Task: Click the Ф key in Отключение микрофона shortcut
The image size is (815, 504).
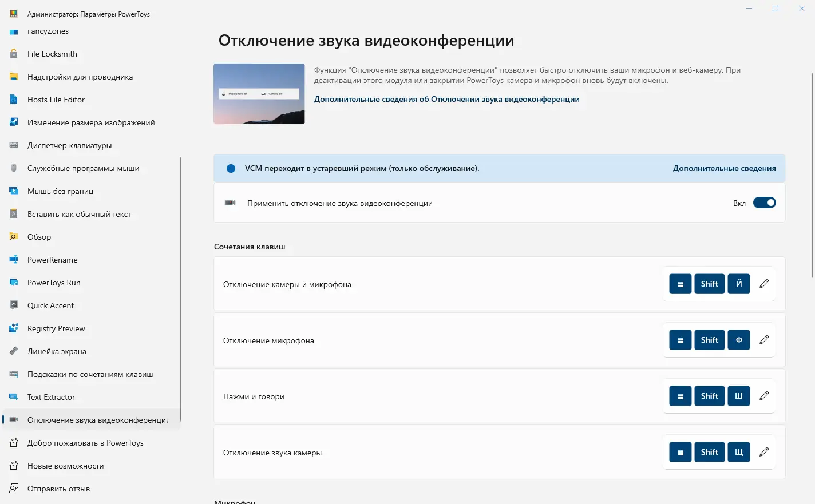Action: (x=739, y=340)
